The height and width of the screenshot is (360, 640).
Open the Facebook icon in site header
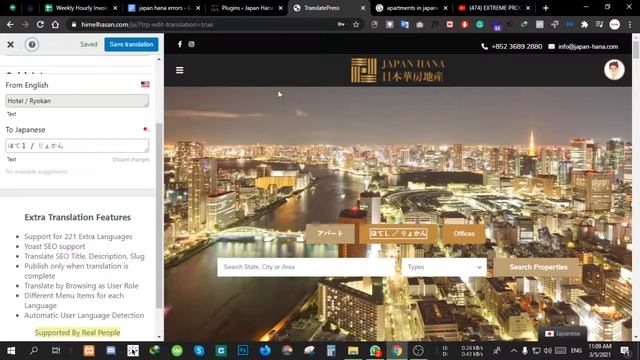(180, 44)
